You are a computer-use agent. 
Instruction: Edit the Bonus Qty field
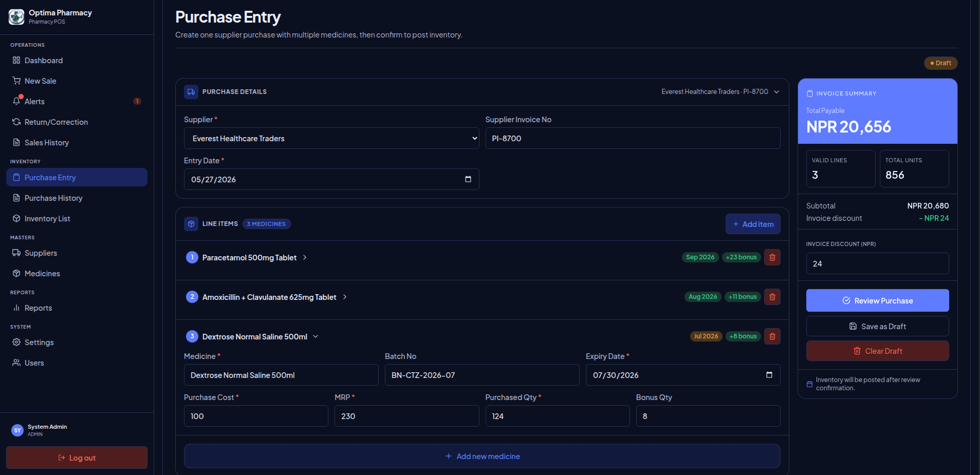[x=708, y=416]
